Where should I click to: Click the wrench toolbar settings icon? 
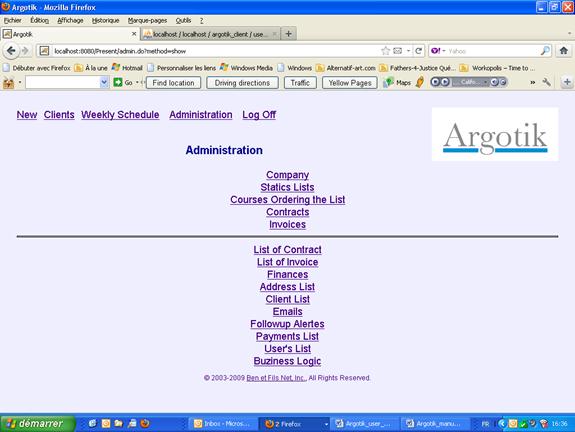[x=546, y=83]
